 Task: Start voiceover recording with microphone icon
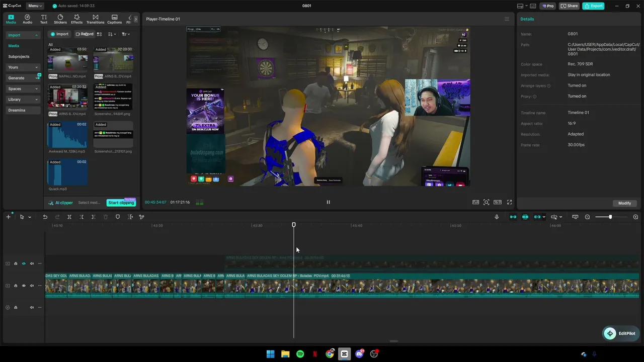click(497, 217)
